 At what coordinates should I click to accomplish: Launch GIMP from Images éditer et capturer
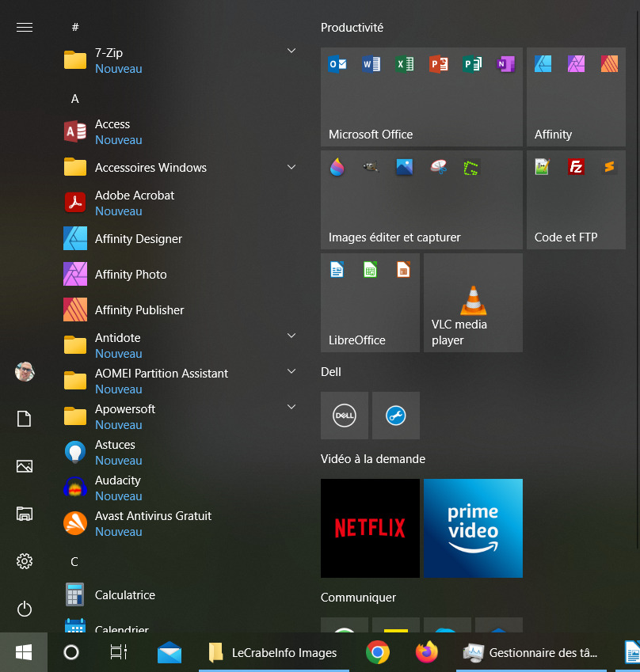tap(371, 167)
